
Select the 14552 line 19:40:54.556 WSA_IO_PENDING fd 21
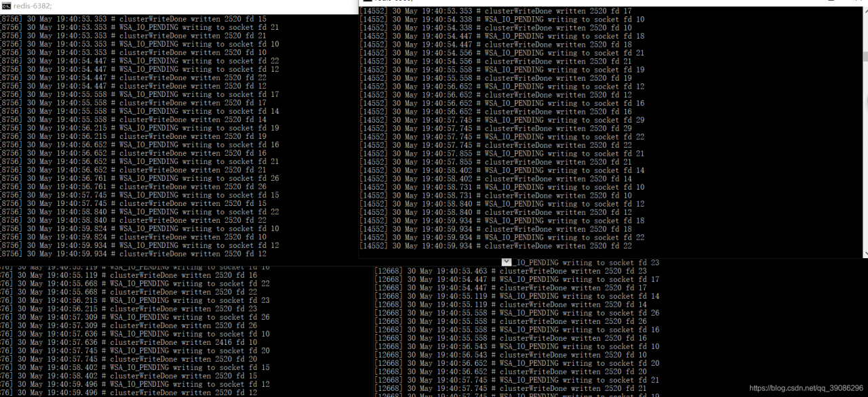(502, 53)
